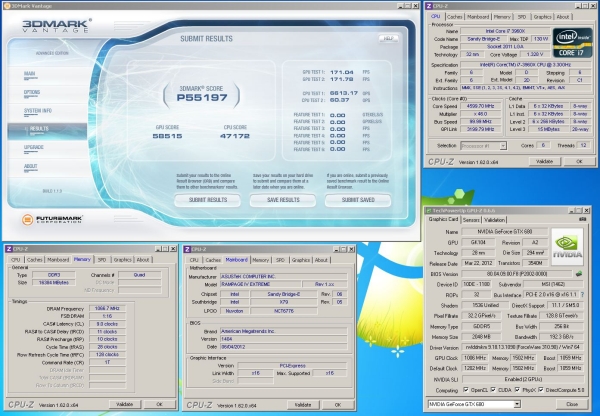Open Caches tab in CPU-Z window showing Mainboard
The height and width of the screenshot is (416, 600).
tap(213, 260)
